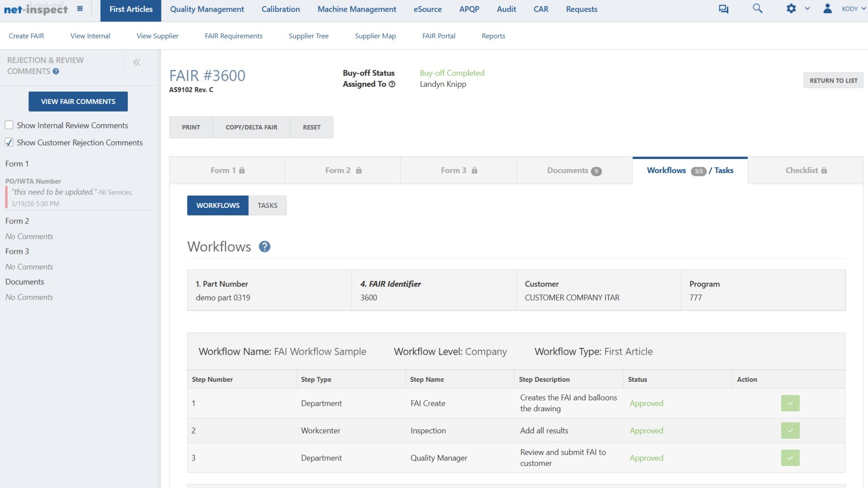Select Create FAIR from the submenu

pos(27,36)
